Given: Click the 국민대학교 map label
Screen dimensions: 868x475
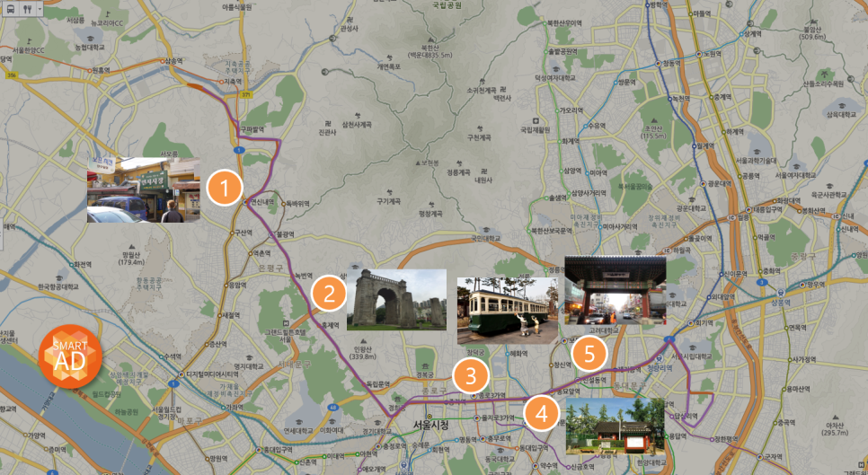Looking at the screenshot, I should click(485, 238).
